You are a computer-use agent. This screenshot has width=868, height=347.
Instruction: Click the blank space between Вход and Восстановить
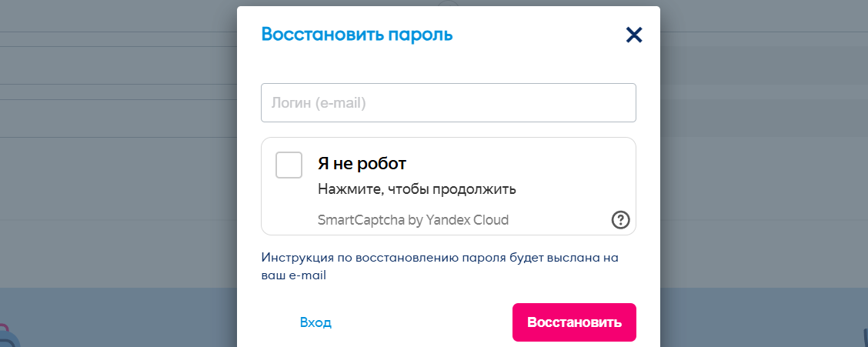[423, 322]
